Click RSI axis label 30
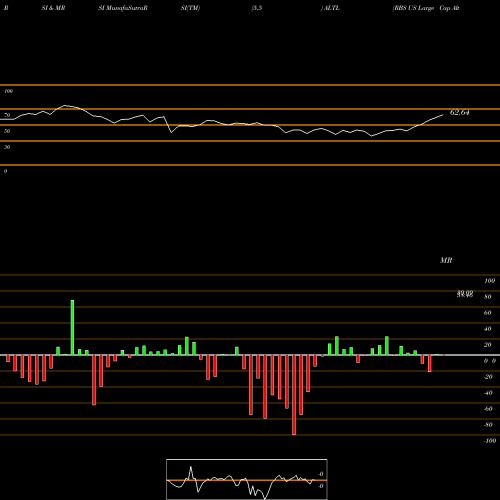The width and height of the screenshot is (500, 500). click(x=7, y=147)
